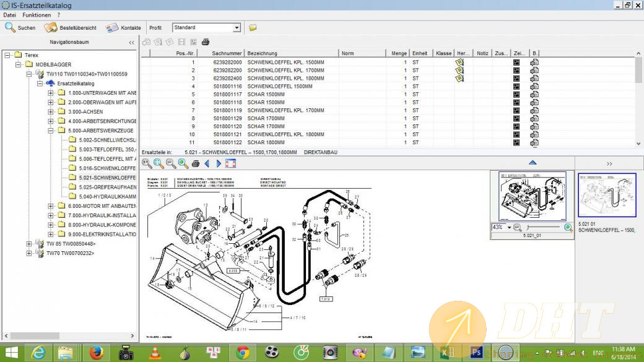Click the parts table vertical scrollbar
The image size is (644, 362).
(x=638, y=98)
